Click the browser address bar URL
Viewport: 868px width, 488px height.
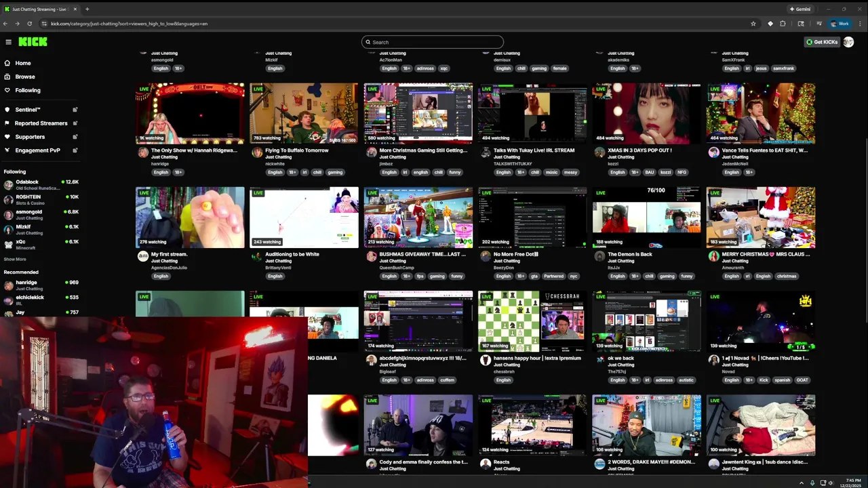pyautogui.click(x=129, y=24)
